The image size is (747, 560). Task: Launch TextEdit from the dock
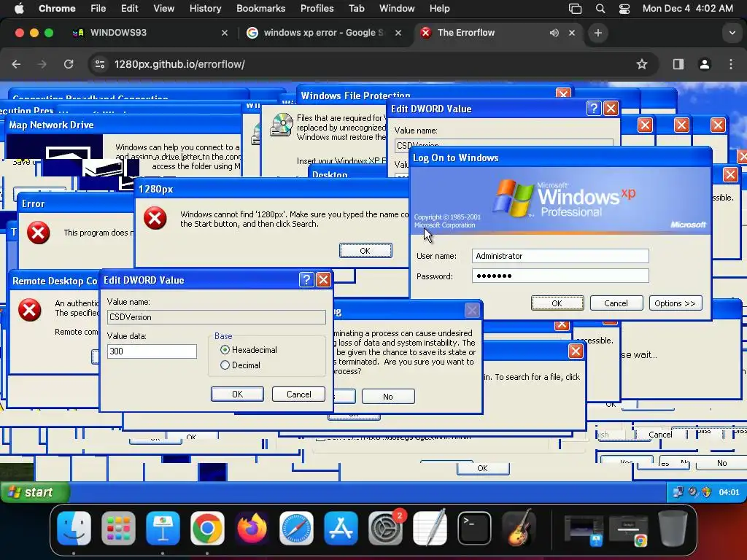pos(430,528)
